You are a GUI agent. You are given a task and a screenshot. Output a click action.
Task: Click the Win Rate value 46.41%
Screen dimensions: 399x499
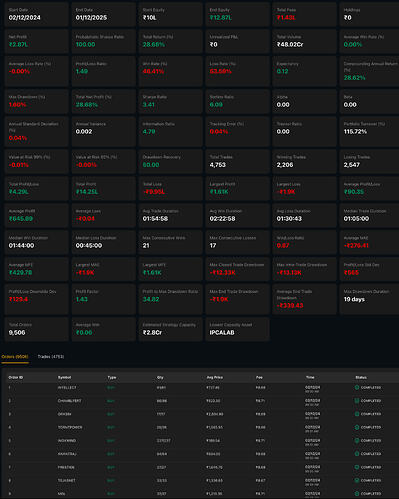click(153, 71)
